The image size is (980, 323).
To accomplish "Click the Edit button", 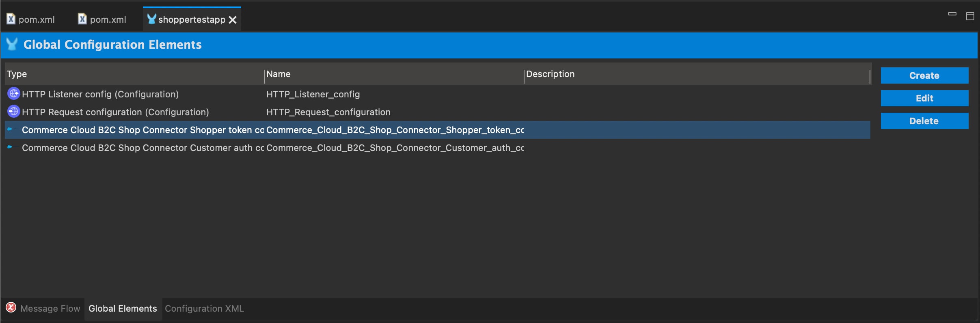I will 924,98.
